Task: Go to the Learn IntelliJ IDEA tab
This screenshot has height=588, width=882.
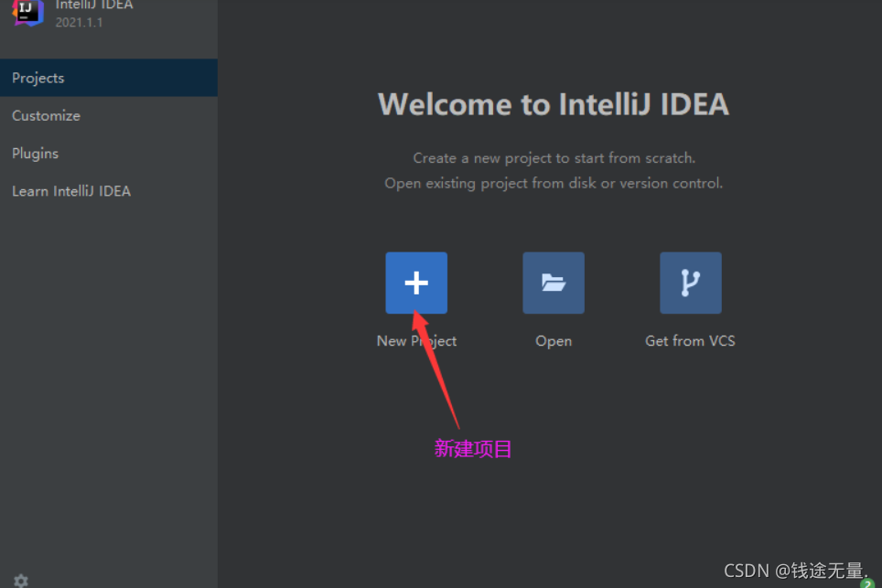Action: (x=109, y=190)
